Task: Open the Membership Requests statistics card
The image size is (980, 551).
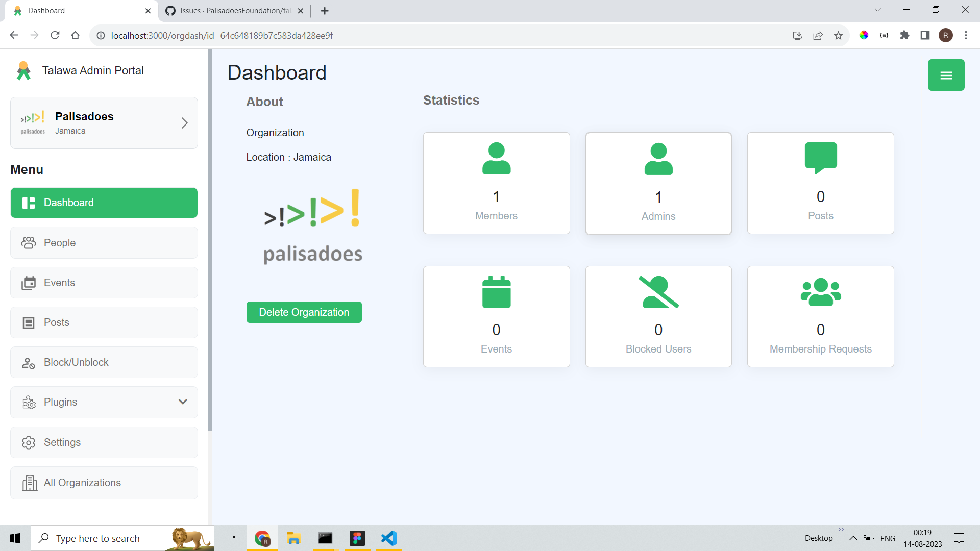Action: pos(821,316)
